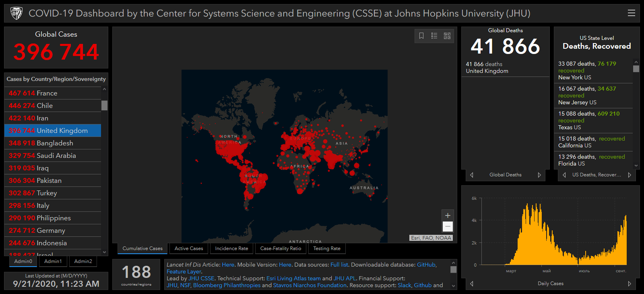Select Italy in the country list
This screenshot has height=294, width=644.
53,205
